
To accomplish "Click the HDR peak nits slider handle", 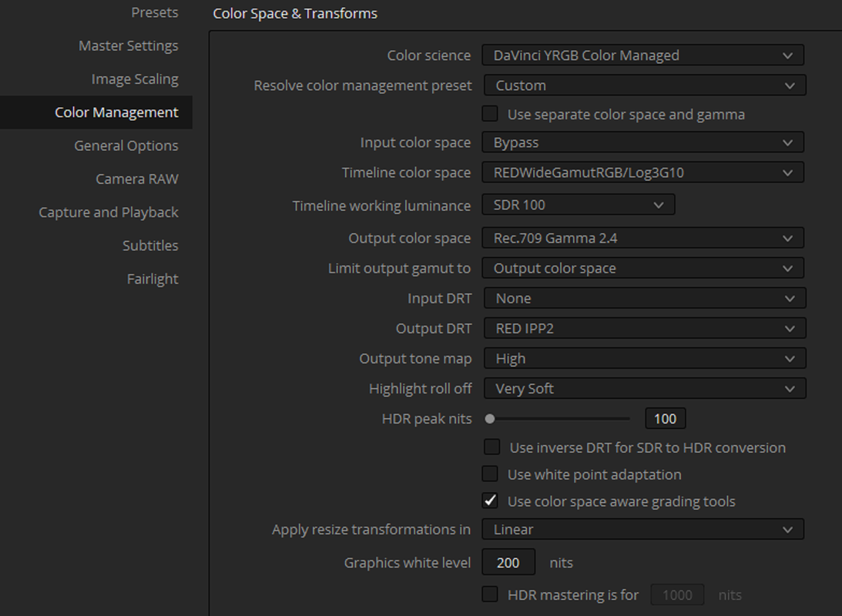I will [x=490, y=419].
